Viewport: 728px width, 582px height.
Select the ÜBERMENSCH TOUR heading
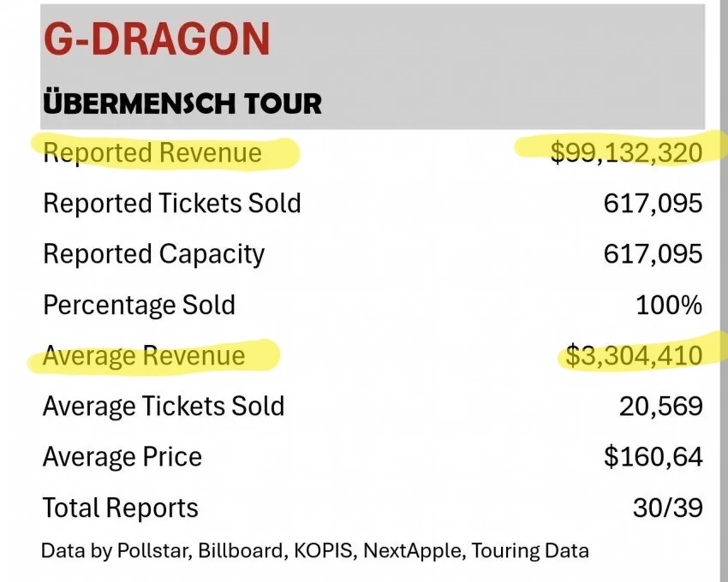click(x=182, y=104)
